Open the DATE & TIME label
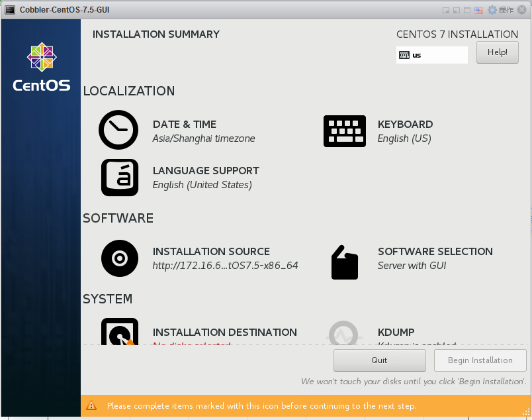Image resolution: width=532 pixels, height=420 pixels. pos(184,125)
